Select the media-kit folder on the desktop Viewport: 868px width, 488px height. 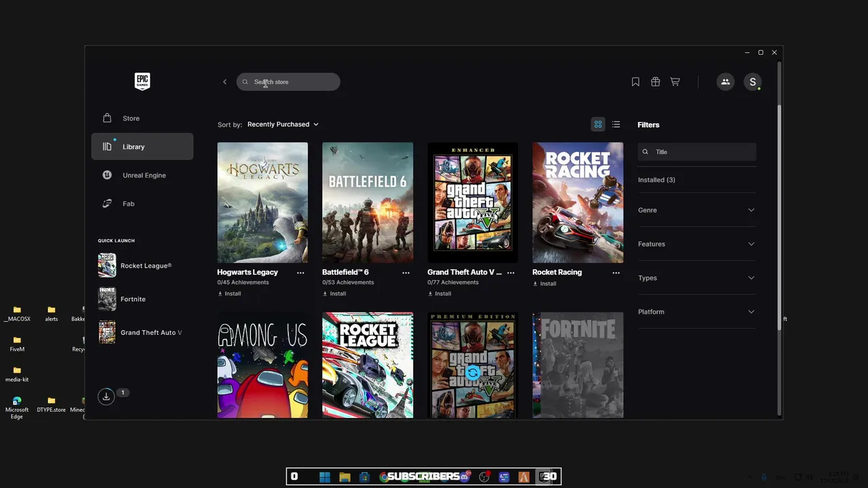[x=17, y=374]
